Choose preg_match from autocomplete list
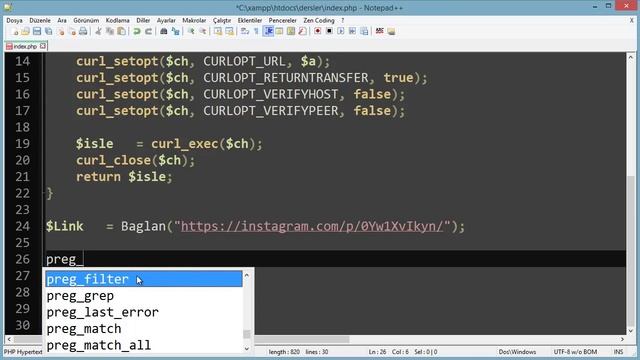 (144, 329)
